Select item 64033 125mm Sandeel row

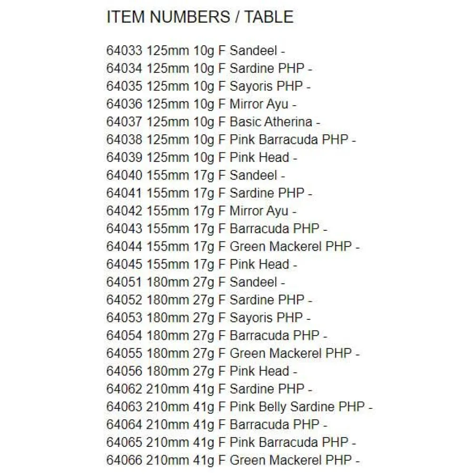tap(196, 50)
